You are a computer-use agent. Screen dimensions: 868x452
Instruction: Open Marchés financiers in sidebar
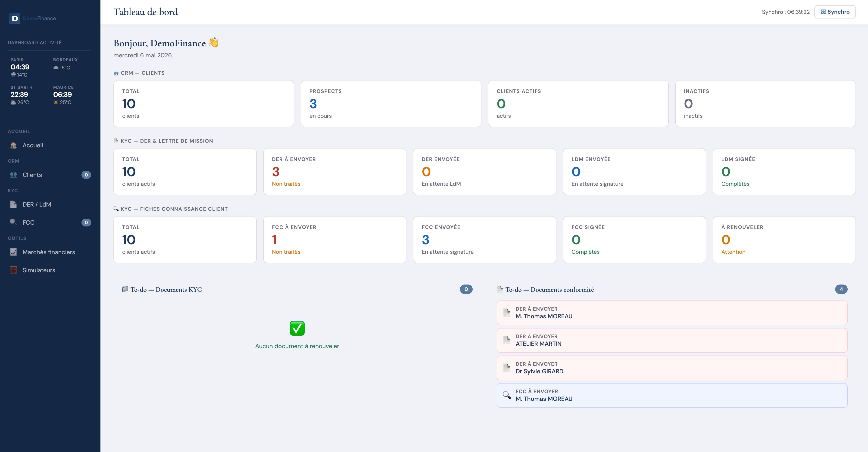50,252
